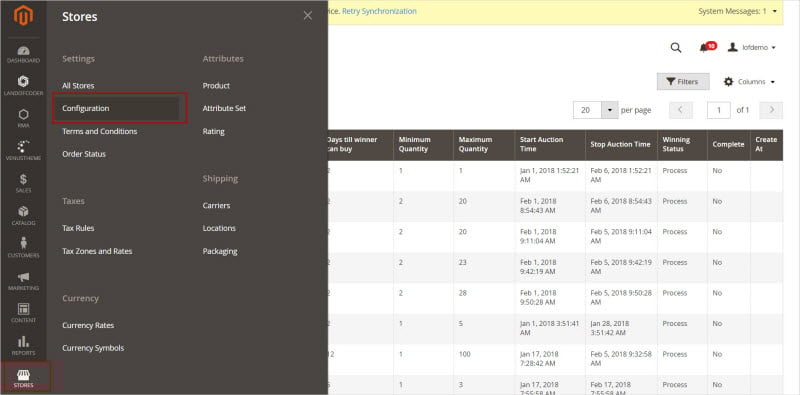The width and height of the screenshot is (800, 395).
Task: Open Tax Rules menu item
Action: click(x=78, y=228)
